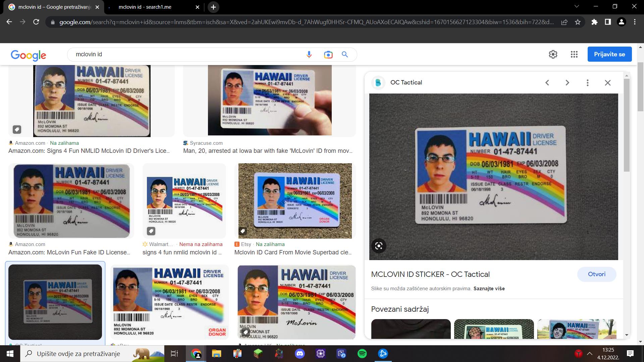Click the Otvori button
Image resolution: width=644 pixels, height=362 pixels.
pyautogui.click(x=596, y=274)
